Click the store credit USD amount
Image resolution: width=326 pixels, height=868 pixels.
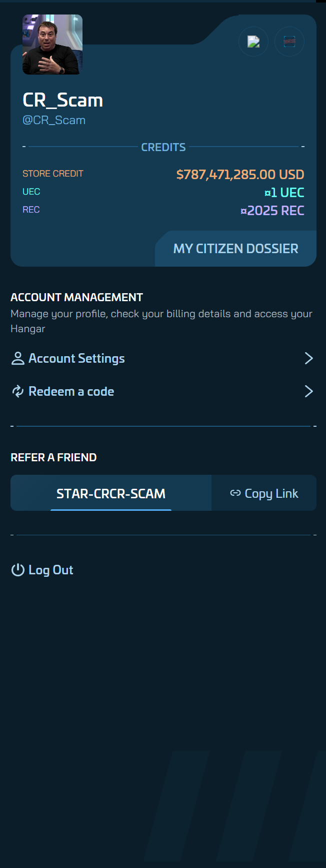coord(240,175)
